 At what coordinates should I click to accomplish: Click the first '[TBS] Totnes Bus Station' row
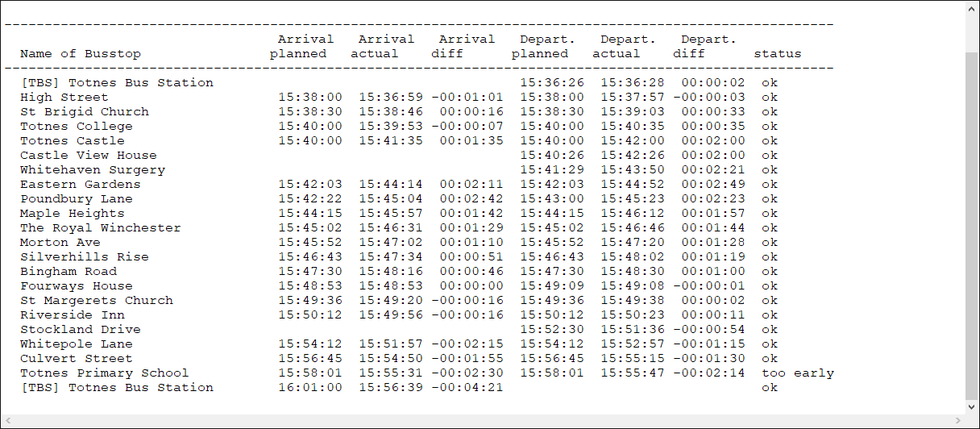click(117, 83)
